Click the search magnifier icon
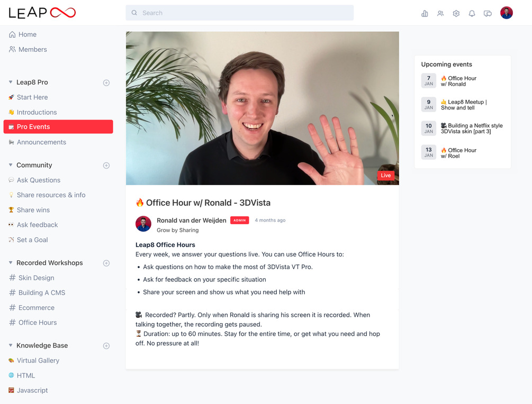Image resolution: width=532 pixels, height=404 pixels. pos(134,13)
